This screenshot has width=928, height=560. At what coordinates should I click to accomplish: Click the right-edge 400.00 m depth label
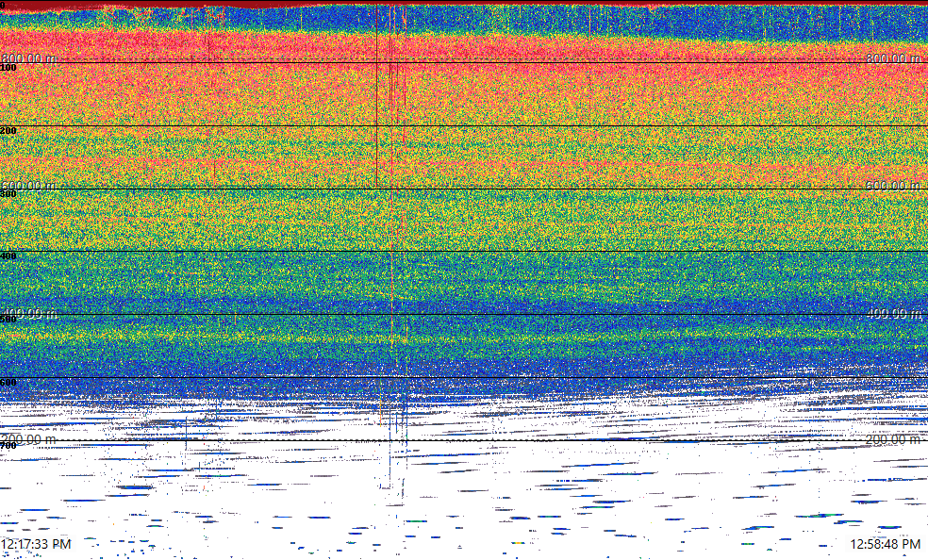click(x=893, y=313)
